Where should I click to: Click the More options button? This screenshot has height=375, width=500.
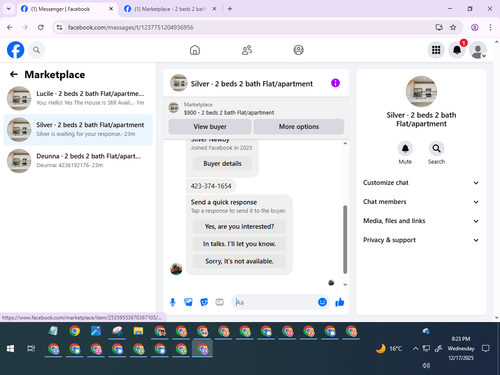299,127
